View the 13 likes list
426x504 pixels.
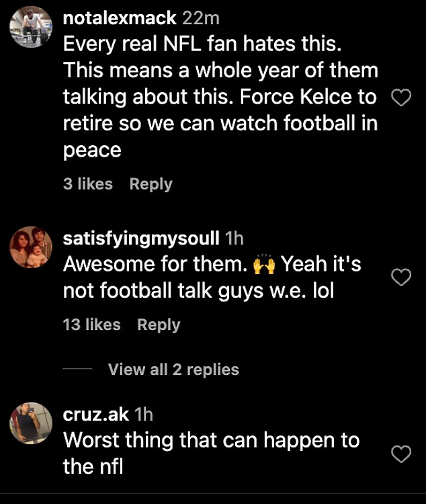[x=91, y=325]
